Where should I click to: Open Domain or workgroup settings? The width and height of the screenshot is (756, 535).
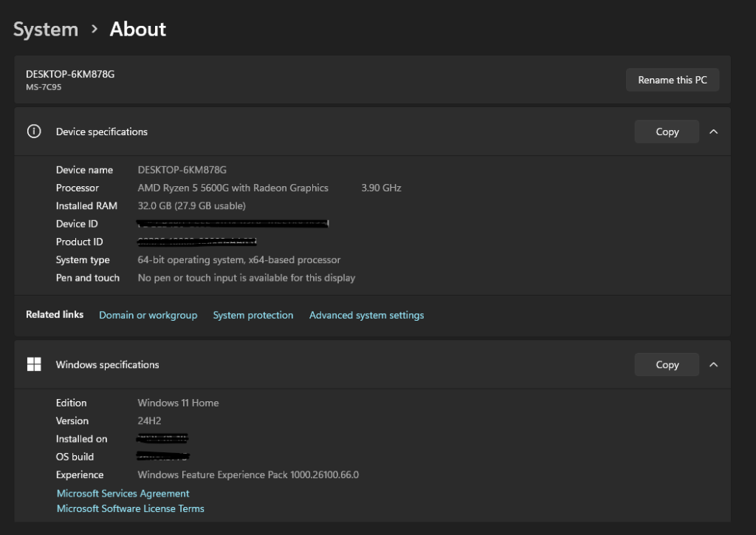click(148, 315)
